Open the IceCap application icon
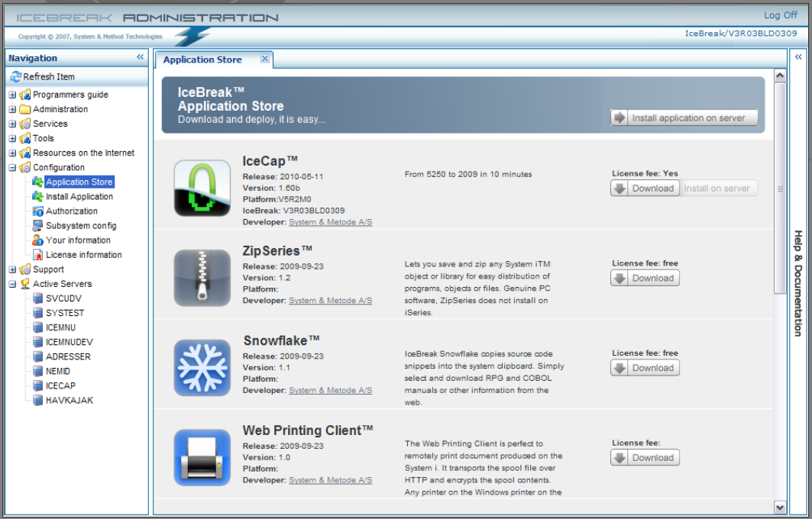 pos(202,188)
